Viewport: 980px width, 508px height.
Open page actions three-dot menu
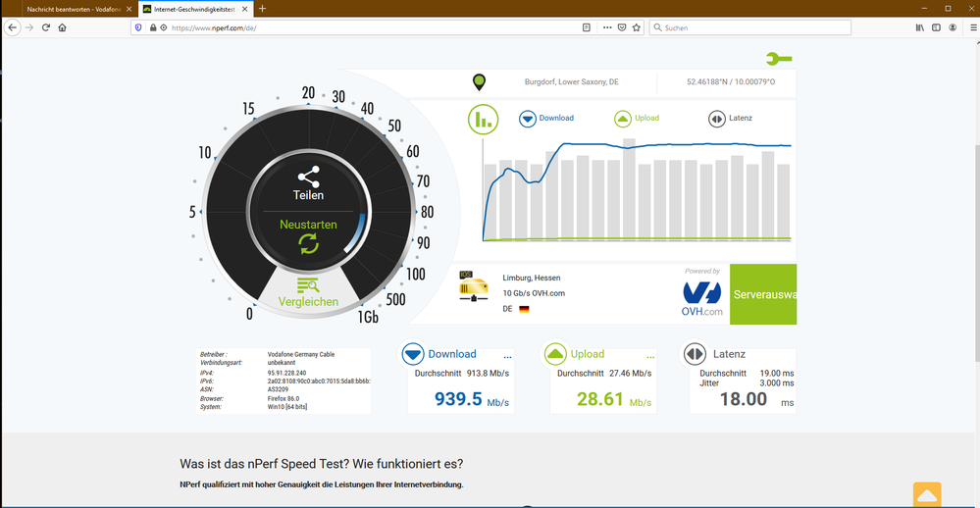pyautogui.click(x=607, y=27)
